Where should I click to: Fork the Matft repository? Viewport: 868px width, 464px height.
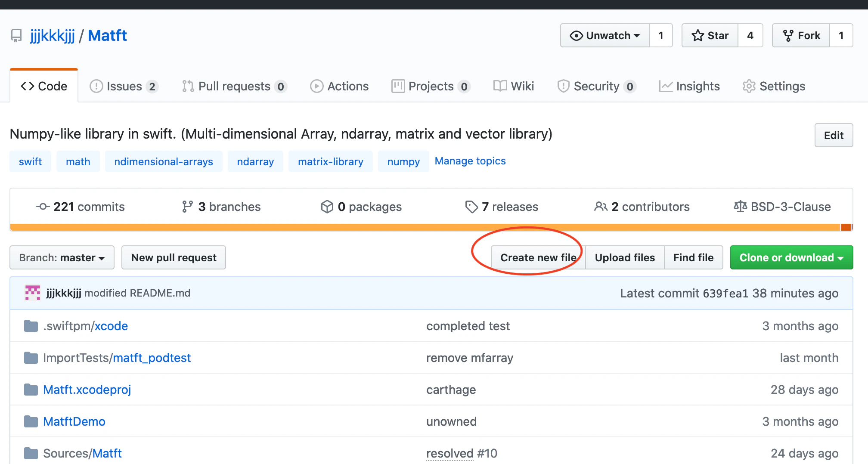click(x=801, y=35)
